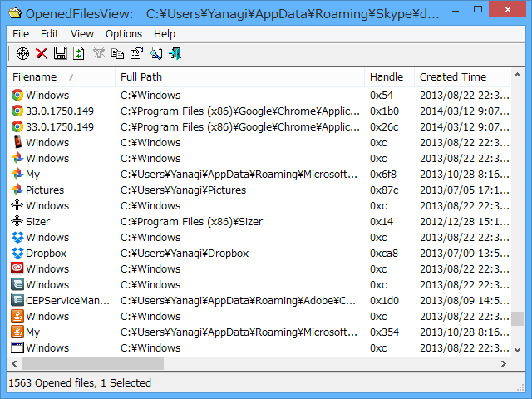Click Chrome icon of handle 0x54 row
Image resolution: width=532 pixels, height=399 pixels.
click(17, 95)
